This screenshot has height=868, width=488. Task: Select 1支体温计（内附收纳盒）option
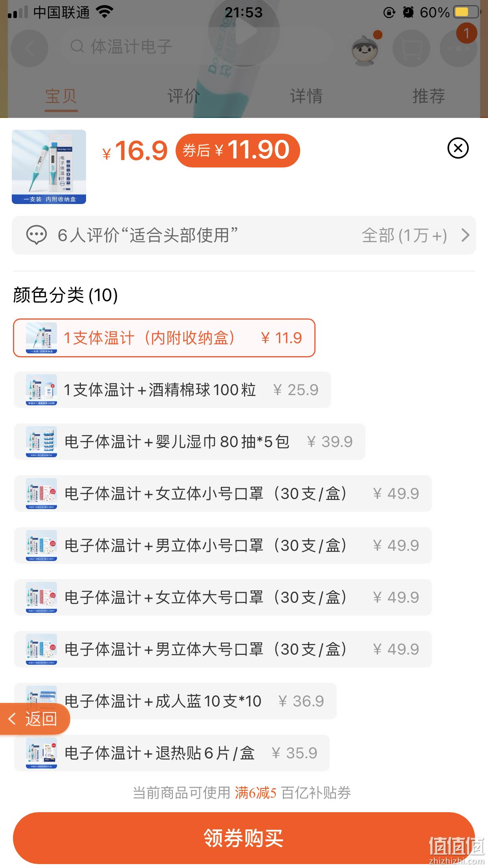[164, 338]
